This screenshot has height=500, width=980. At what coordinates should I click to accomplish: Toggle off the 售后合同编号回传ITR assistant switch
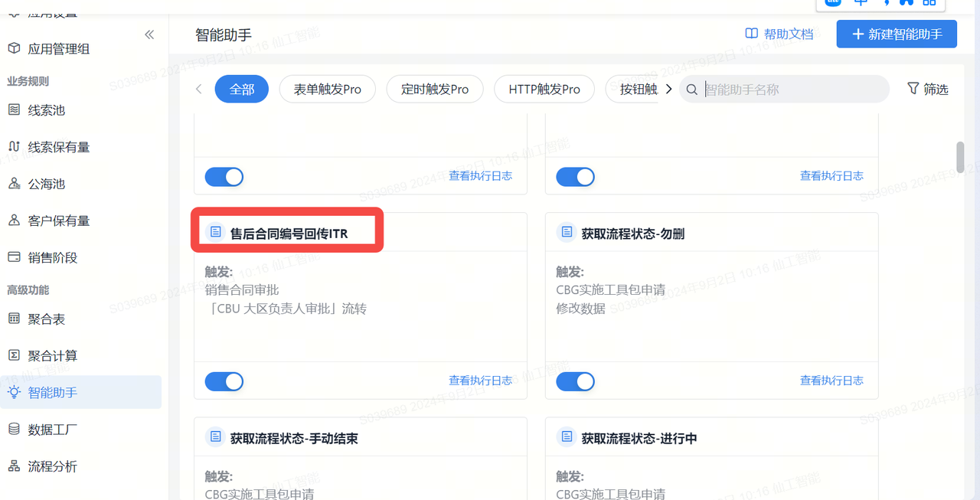[x=224, y=381]
